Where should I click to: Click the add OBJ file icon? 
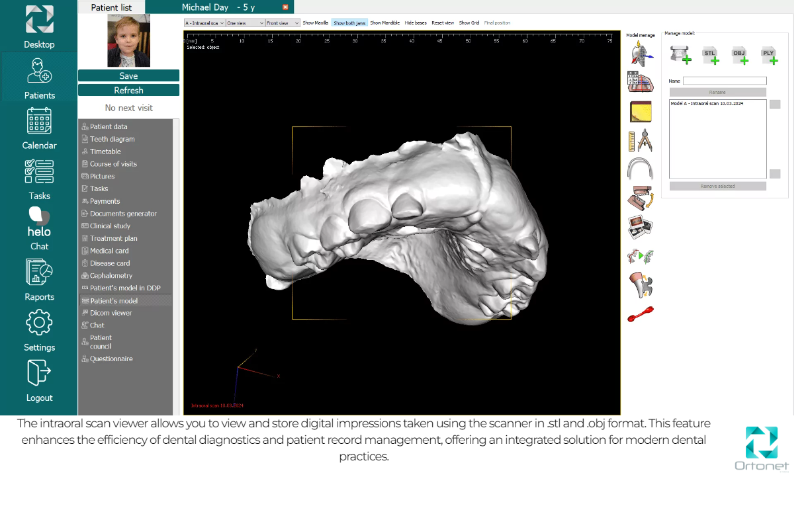coord(739,56)
